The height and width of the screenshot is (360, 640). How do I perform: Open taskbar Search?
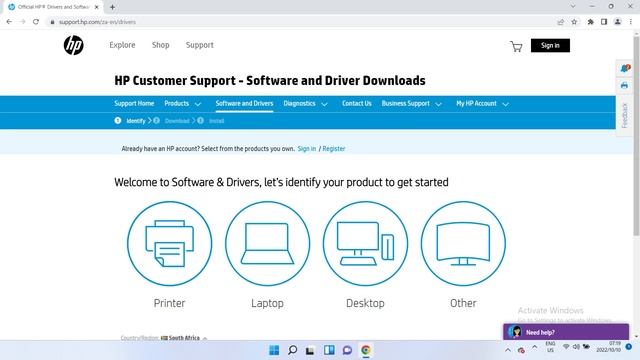coord(292,350)
